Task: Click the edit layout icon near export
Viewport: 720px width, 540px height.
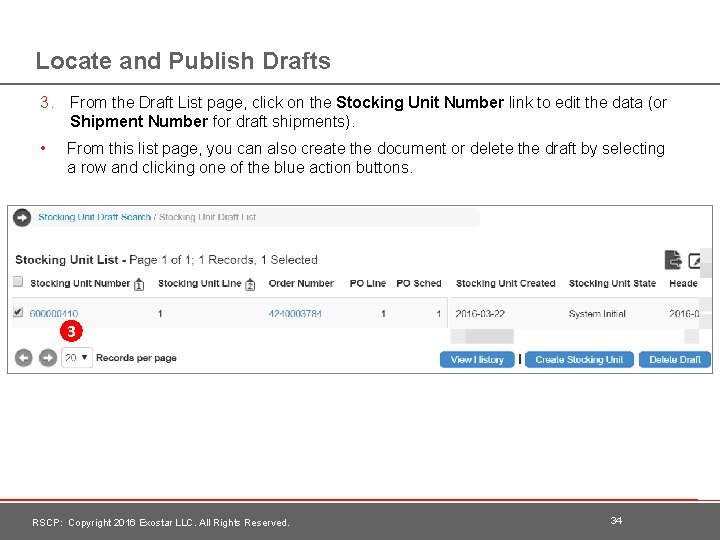Action: pyautogui.click(x=695, y=260)
